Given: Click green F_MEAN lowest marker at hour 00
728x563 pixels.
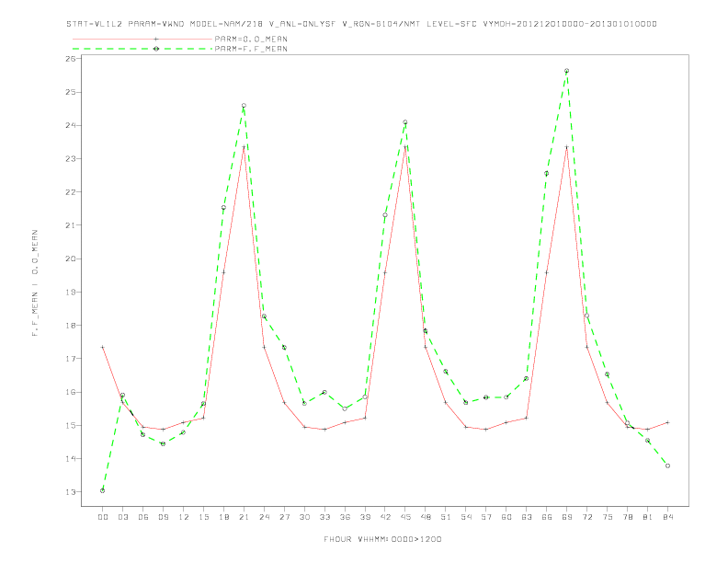Looking at the screenshot, I should (103, 490).
